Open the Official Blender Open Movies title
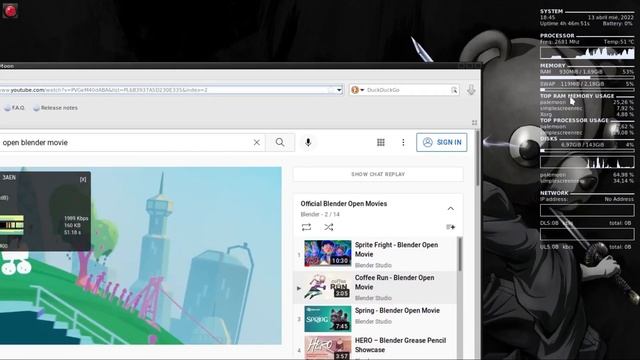This screenshot has width=640, height=360. (x=344, y=204)
